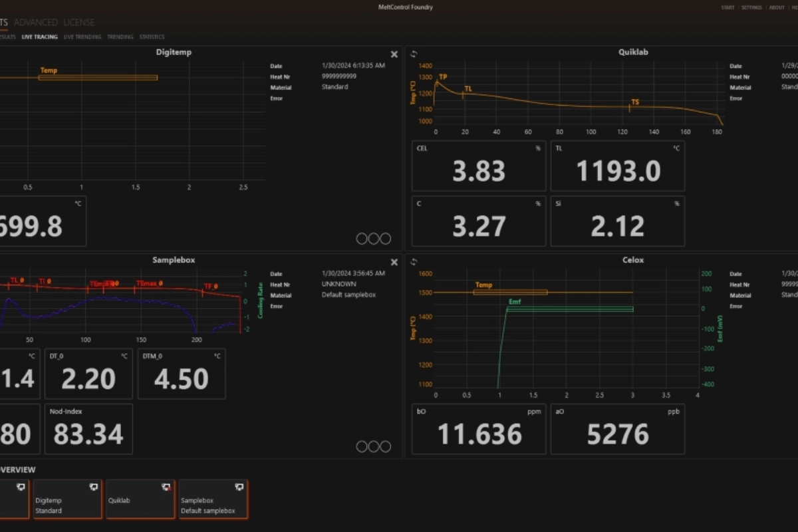Switch to the Statistics sub-tab

click(152, 37)
